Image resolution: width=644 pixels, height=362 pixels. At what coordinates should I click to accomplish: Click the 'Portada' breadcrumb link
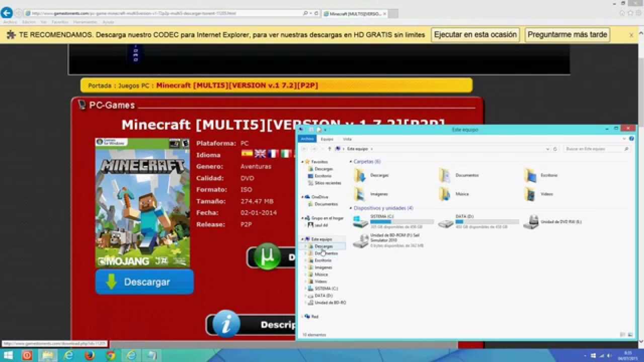100,85
